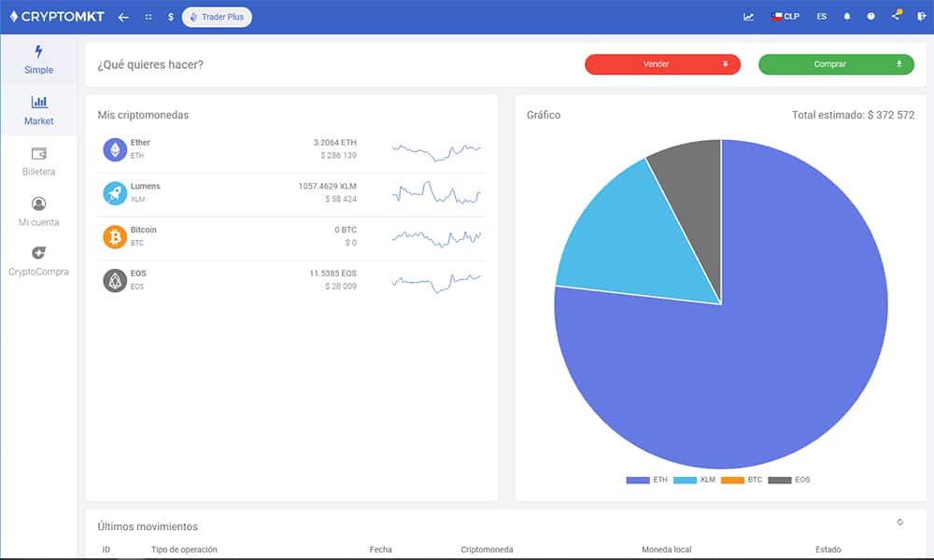Viewport: 934px width, 560px height.
Task: Select the $ 58 424 Lumens value
Action: point(341,199)
